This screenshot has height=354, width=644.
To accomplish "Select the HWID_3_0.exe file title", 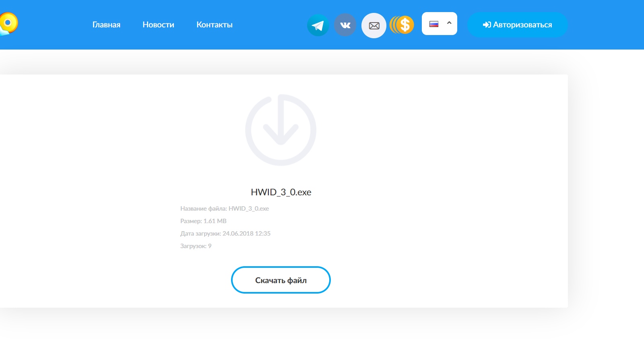I will pyautogui.click(x=281, y=192).
